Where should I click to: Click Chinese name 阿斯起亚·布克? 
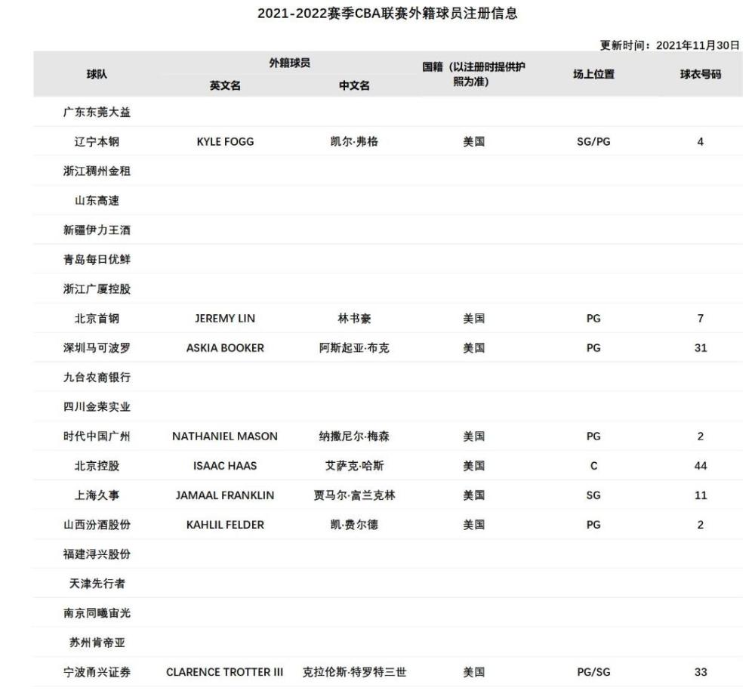(354, 347)
